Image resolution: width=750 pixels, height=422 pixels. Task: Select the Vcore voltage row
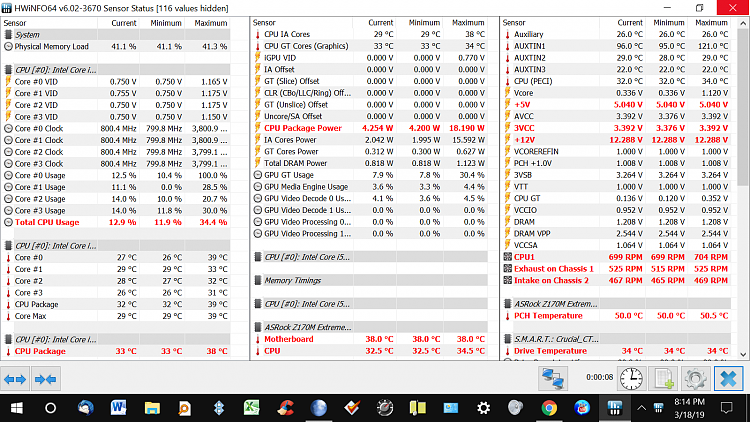pyautogui.click(x=617, y=93)
